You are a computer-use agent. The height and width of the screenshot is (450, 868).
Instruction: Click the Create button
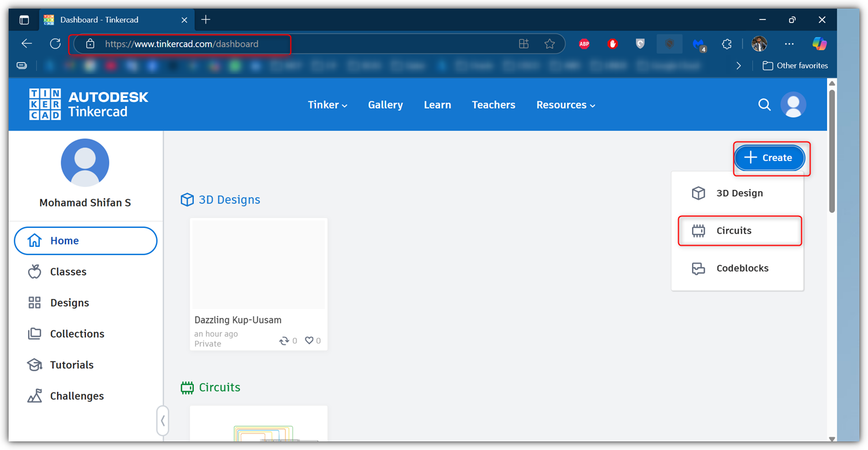770,158
